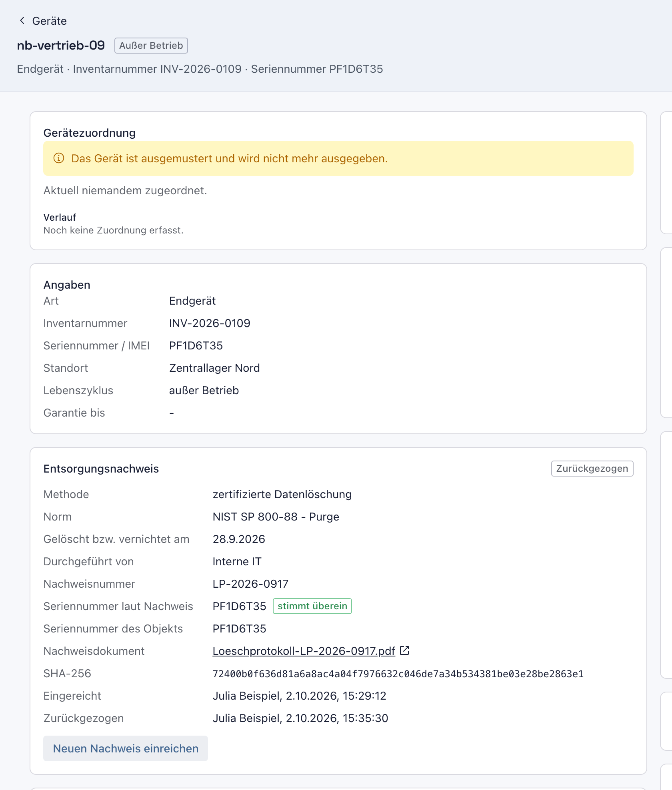This screenshot has height=790, width=672.
Task: Click the device title nb-vertrieb-09
Action: [x=61, y=46]
